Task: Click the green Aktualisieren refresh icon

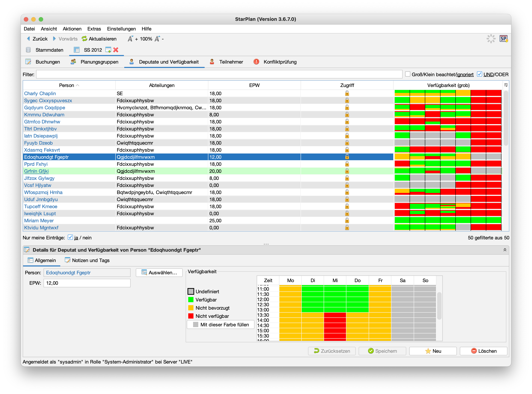Action: [84, 39]
